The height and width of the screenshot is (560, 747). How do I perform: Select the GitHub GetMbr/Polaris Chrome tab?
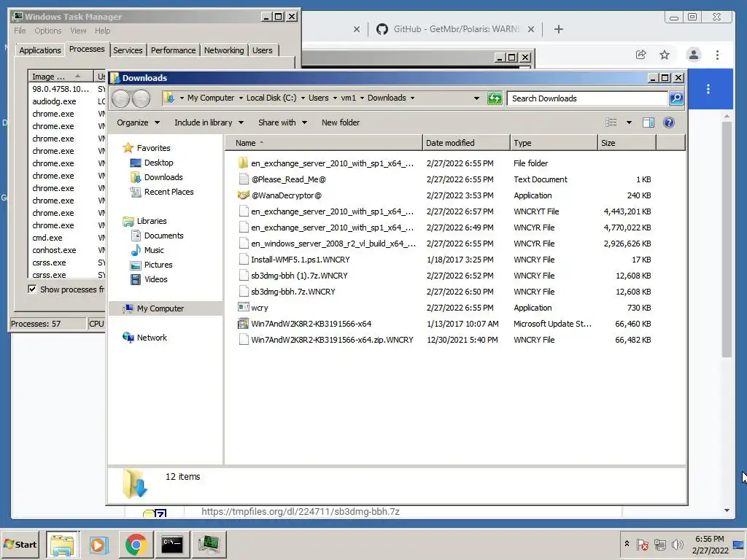pos(455,29)
